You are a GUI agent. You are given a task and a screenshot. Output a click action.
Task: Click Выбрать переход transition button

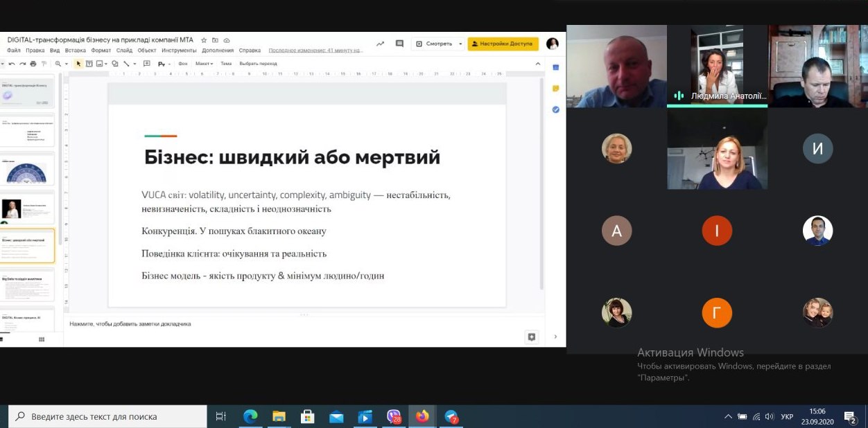tap(258, 64)
